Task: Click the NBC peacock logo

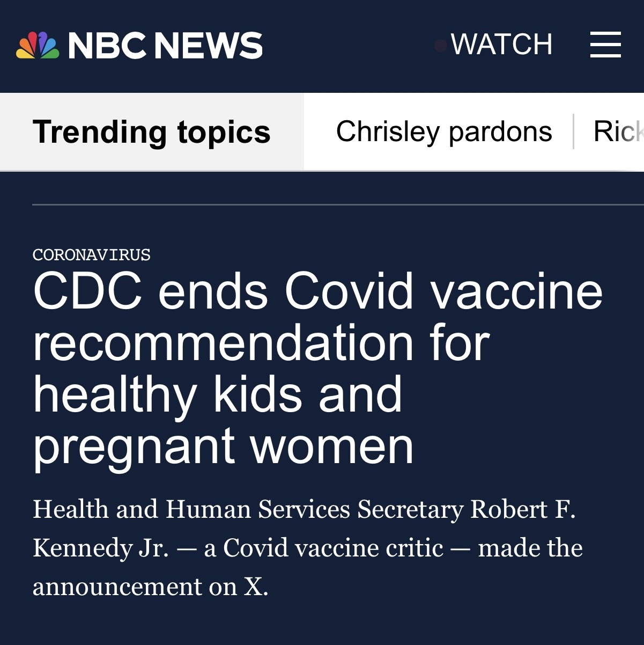Action: point(38,45)
